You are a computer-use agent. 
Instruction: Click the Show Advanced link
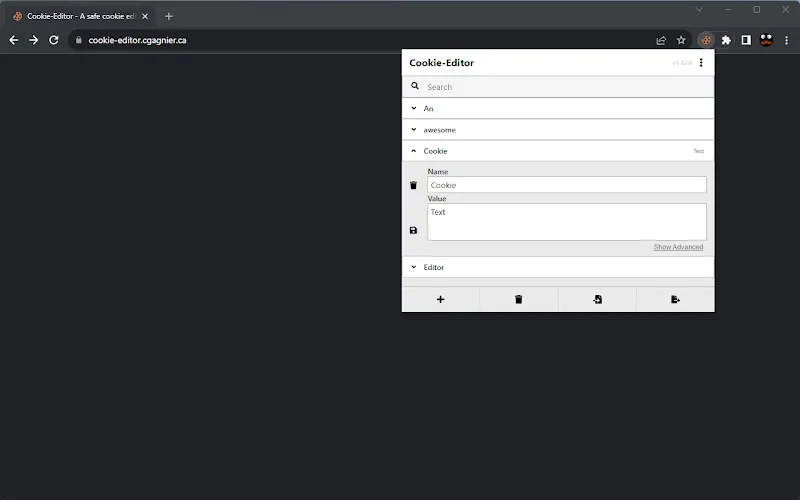[x=678, y=247]
